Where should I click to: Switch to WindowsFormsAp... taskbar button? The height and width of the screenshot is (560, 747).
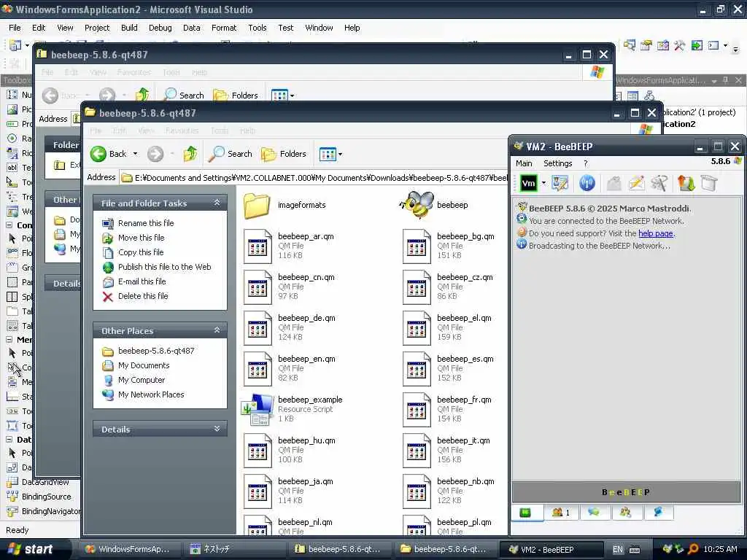[128, 549]
